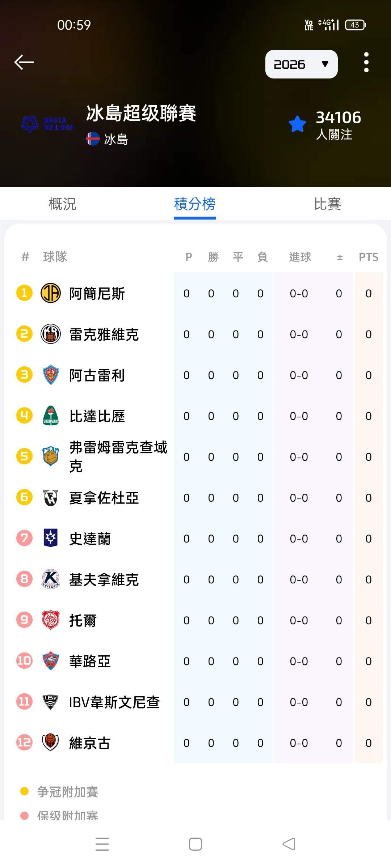Tap the 阿簡尼斯 club crest

coord(51,293)
